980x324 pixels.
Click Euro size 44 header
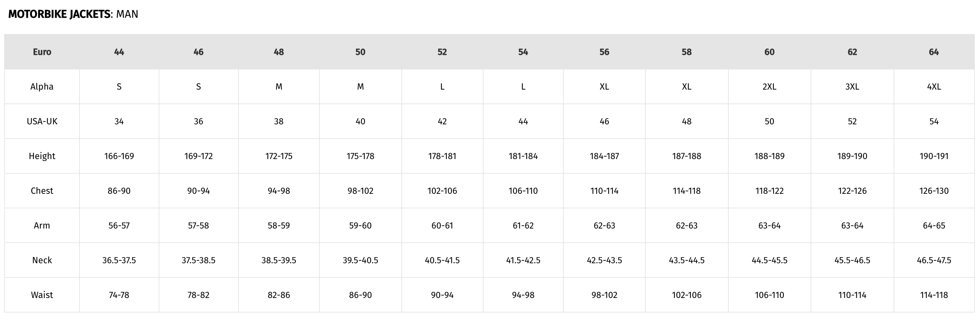click(119, 52)
